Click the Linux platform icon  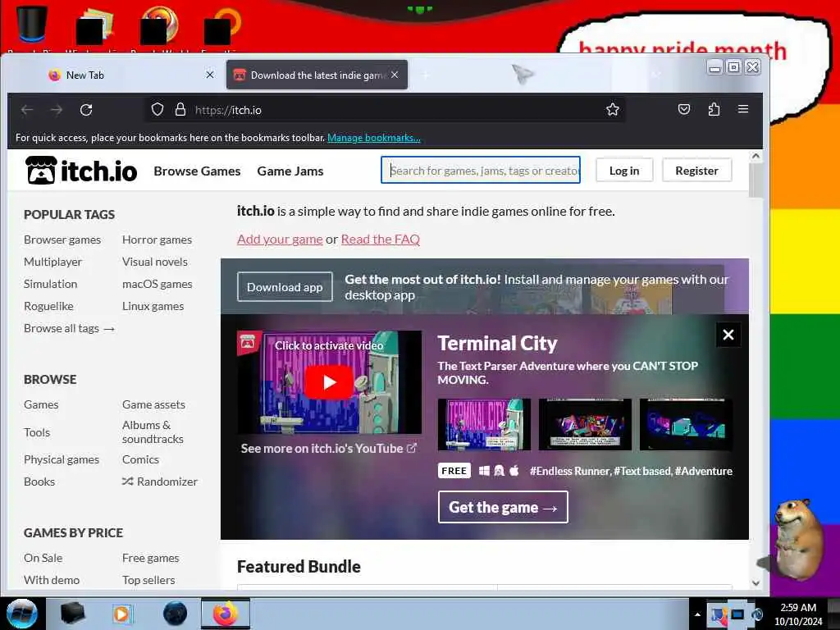coord(500,471)
